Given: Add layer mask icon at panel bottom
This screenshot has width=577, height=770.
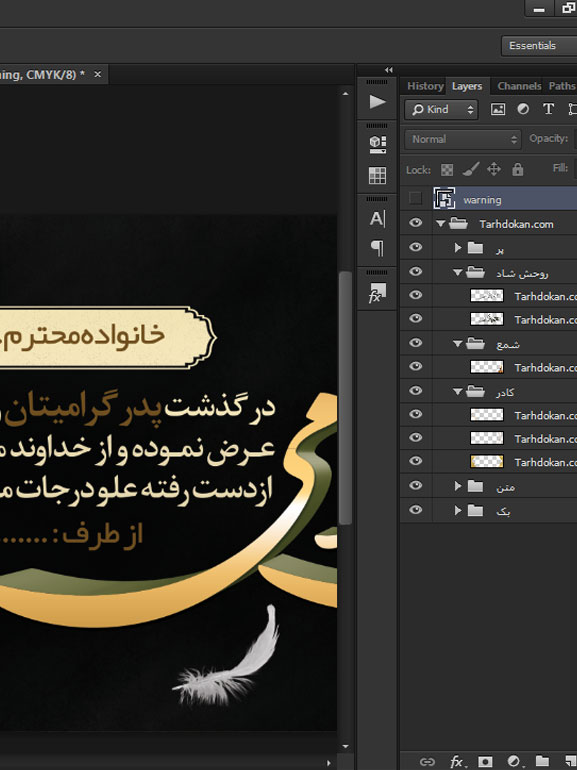Looking at the screenshot, I should pyautogui.click(x=485, y=761).
